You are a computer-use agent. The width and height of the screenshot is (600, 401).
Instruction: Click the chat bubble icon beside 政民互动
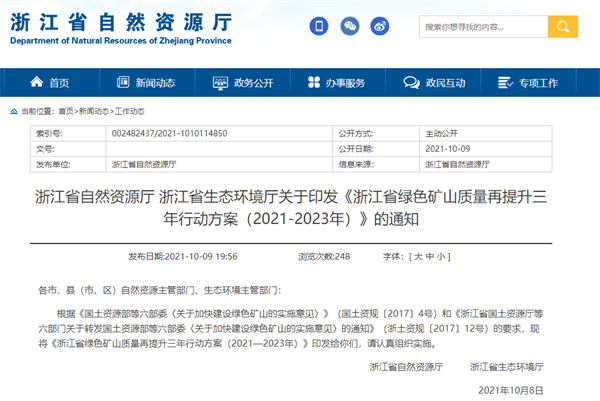(408, 82)
